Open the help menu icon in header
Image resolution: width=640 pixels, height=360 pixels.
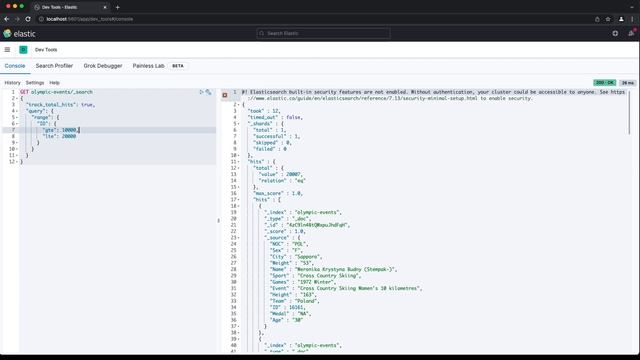[615, 33]
